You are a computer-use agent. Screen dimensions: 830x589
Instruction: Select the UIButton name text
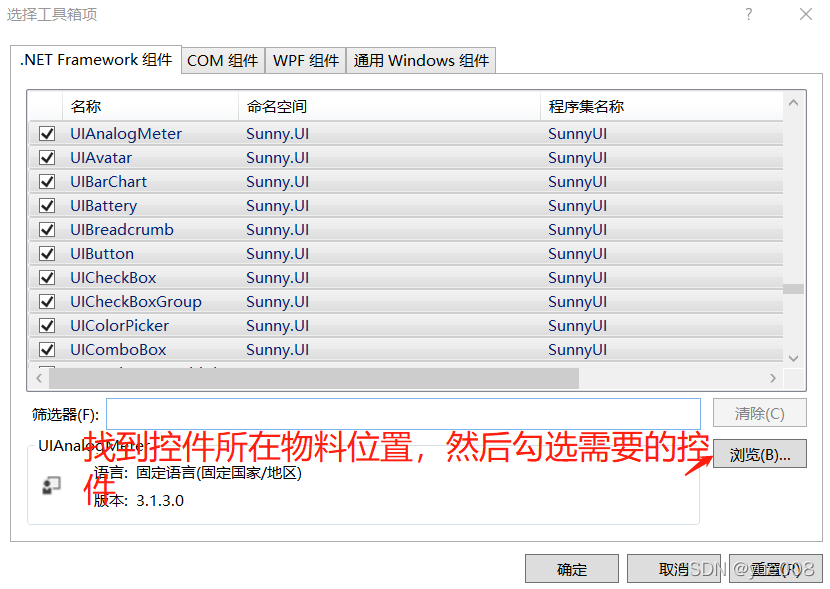102,253
